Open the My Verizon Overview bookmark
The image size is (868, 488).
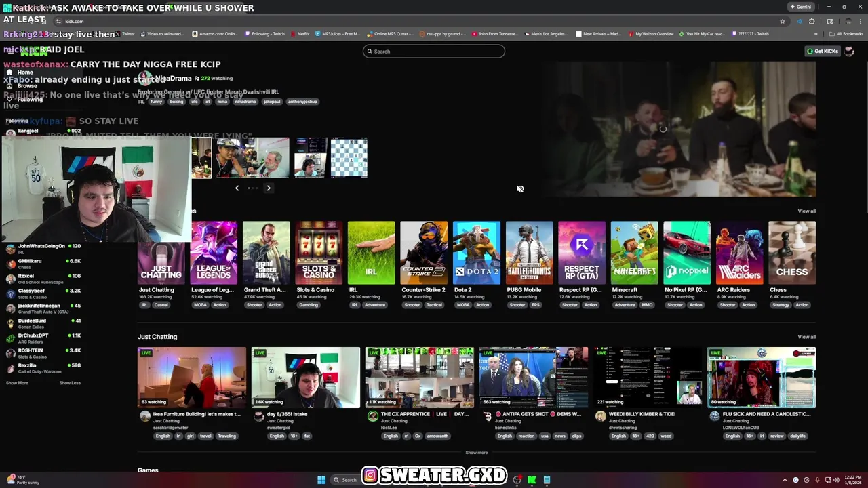[x=651, y=34]
